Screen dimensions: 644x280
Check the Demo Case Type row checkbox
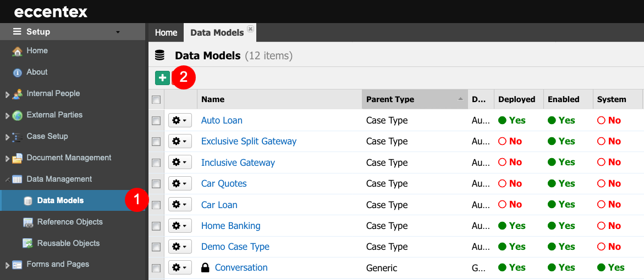click(x=156, y=247)
